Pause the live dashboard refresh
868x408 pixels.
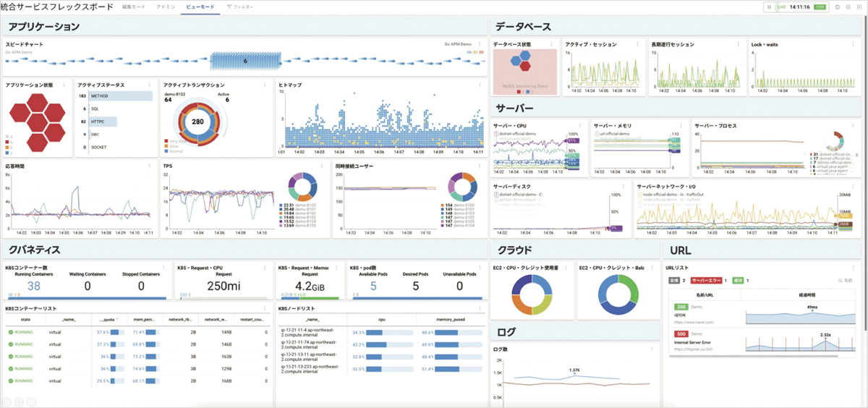769,7
